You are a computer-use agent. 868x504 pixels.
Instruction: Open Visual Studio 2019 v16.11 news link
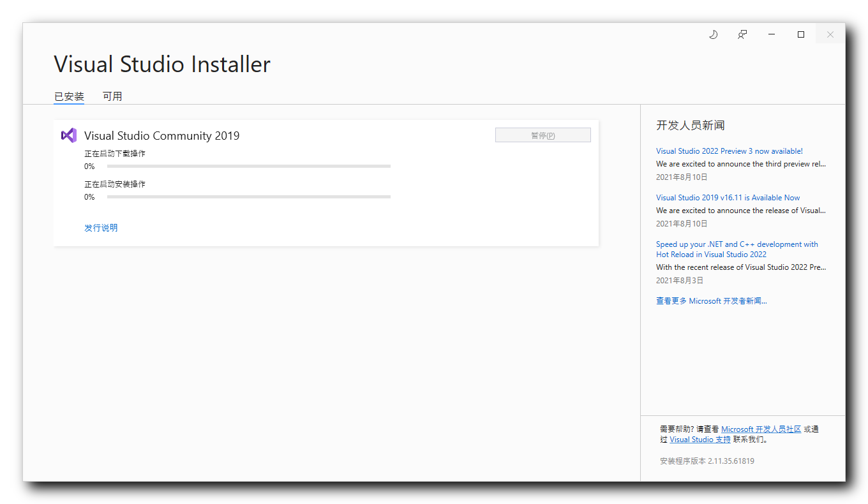(728, 198)
